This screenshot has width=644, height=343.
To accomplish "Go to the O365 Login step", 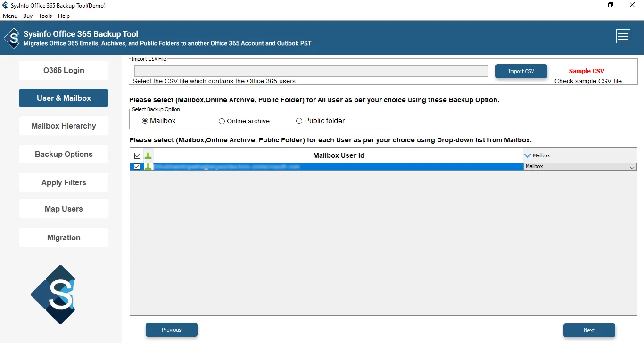I will (64, 70).
